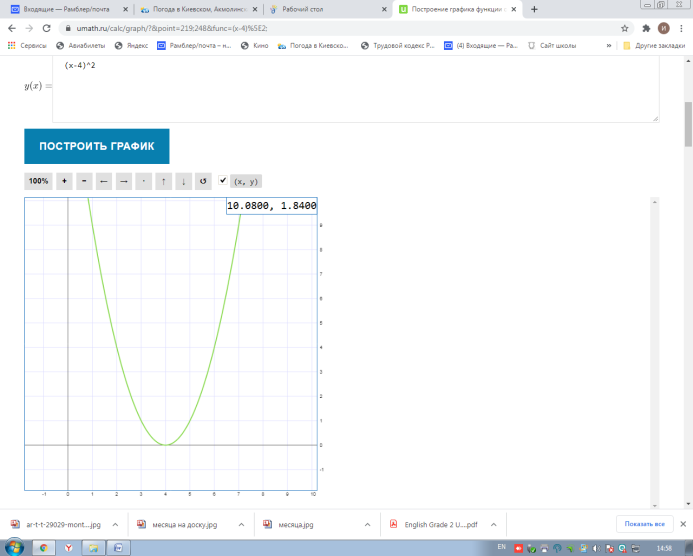
Task: Move the graph right with arrow button
Action: tap(124, 181)
